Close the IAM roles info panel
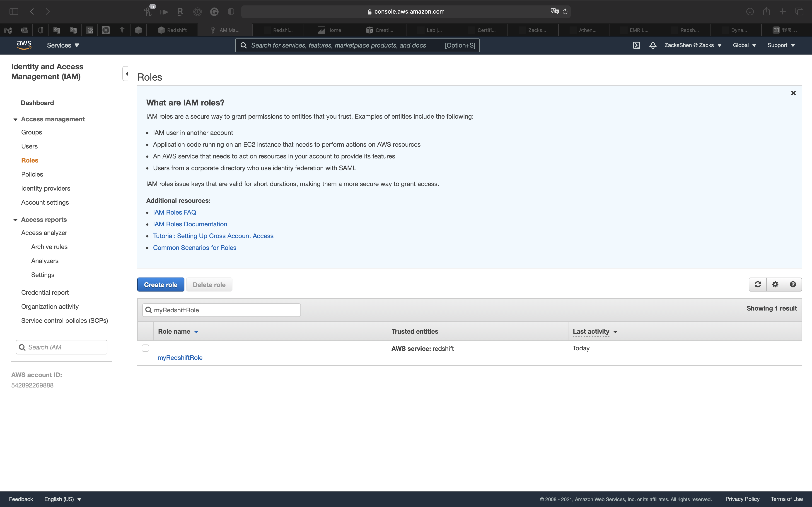 pos(793,93)
